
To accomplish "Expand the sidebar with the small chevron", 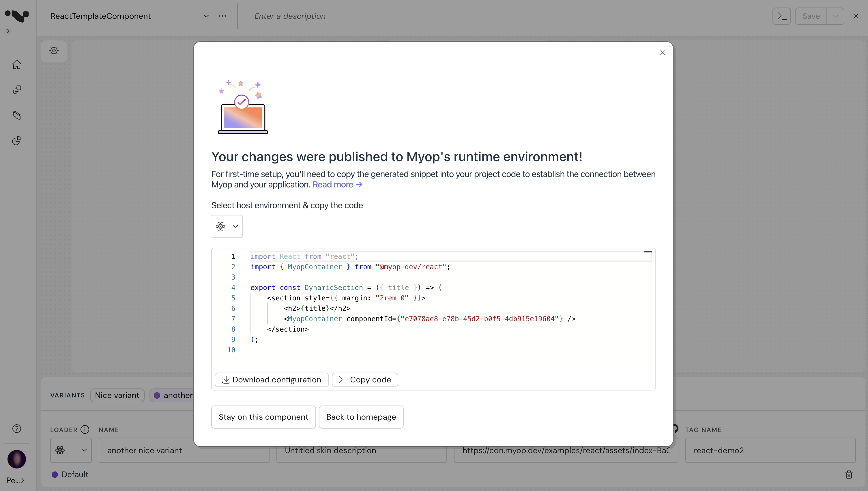I will point(8,31).
